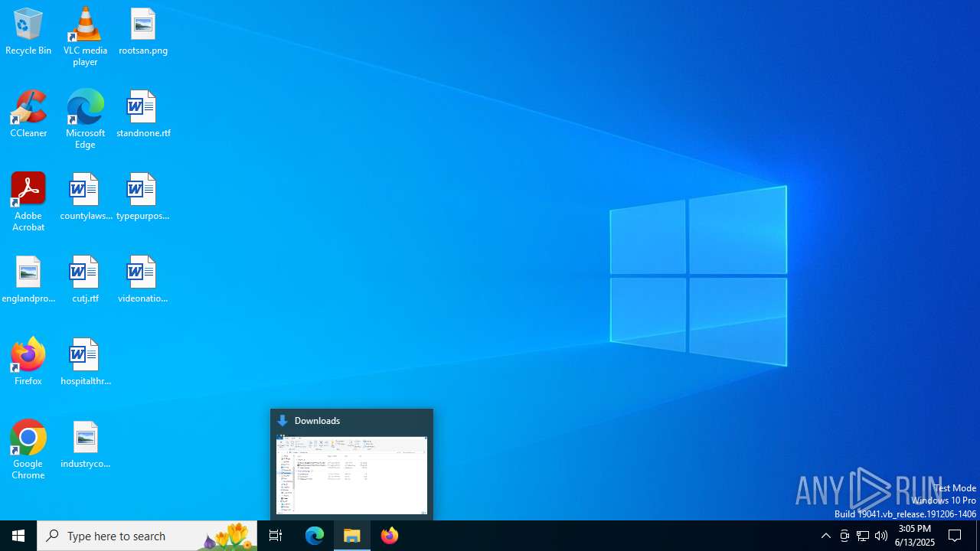Viewport: 980px width, 551px height.
Task: Click the Meet Now tray icon
Action: click(x=844, y=536)
